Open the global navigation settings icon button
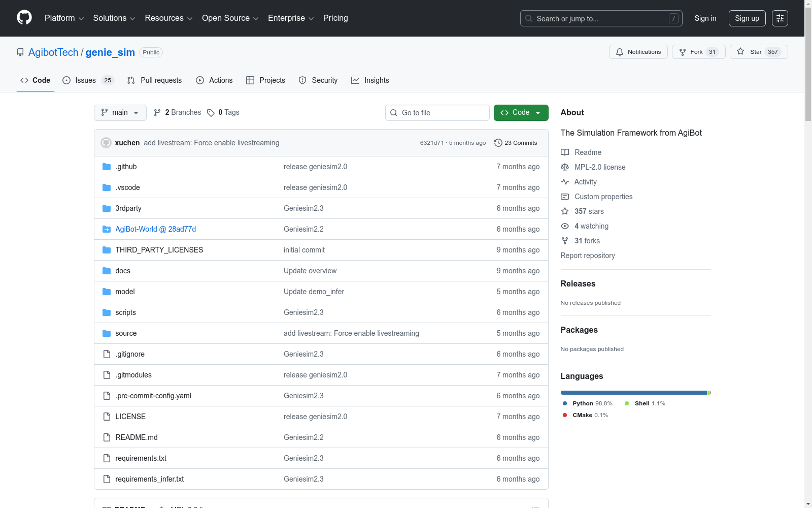 pyautogui.click(x=780, y=18)
